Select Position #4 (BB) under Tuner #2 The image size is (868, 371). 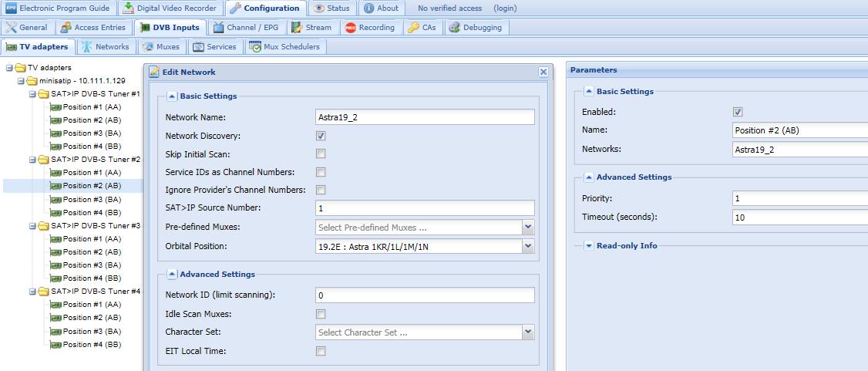(92, 213)
